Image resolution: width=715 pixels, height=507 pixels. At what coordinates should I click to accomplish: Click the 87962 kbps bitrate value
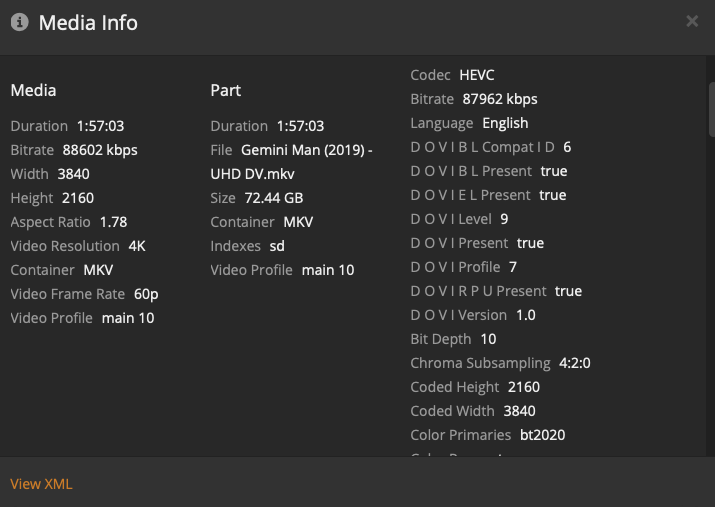[499, 99]
